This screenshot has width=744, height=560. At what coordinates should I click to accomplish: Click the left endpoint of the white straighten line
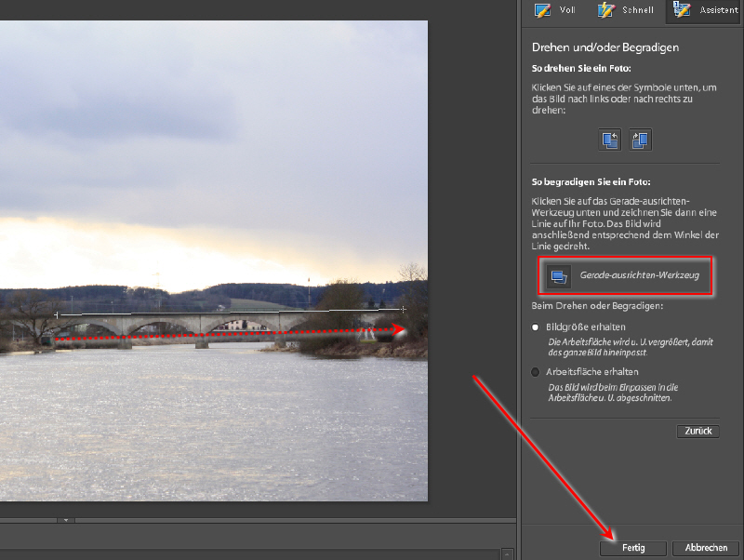pos(57,315)
